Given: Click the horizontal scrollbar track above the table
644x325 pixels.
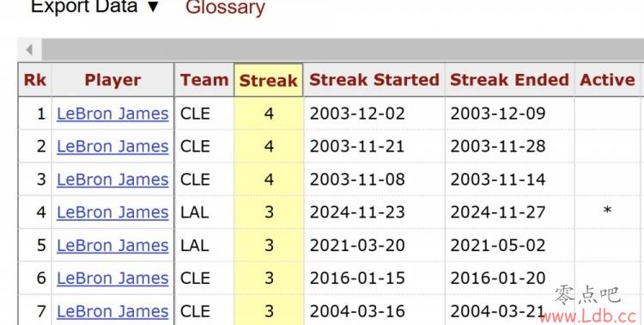Looking at the screenshot, I should (343, 50).
